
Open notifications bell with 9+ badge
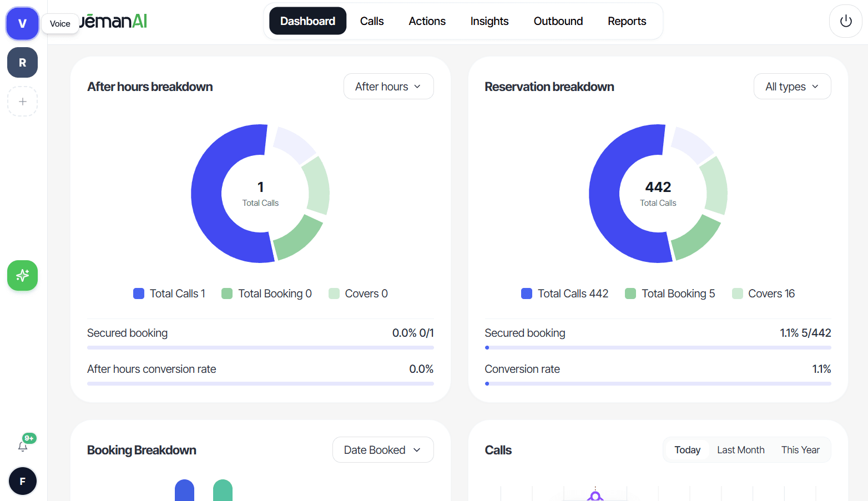23,446
